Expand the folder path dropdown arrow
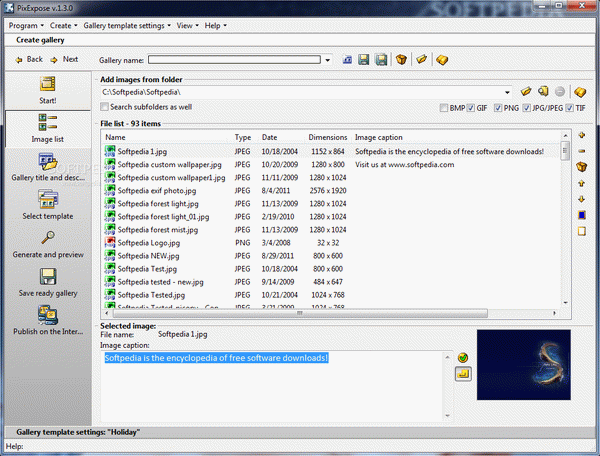600x456 pixels. 507,92
